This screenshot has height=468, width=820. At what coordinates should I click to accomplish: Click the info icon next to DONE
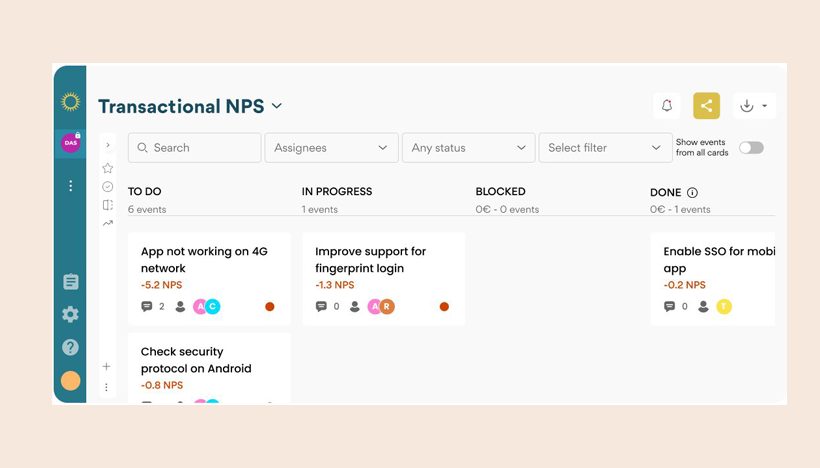point(692,192)
